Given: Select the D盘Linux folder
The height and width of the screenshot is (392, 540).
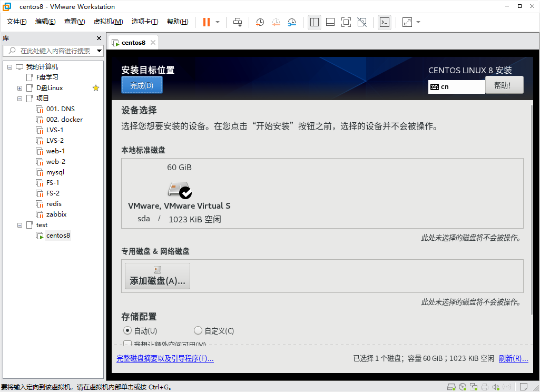Looking at the screenshot, I should 50,88.
